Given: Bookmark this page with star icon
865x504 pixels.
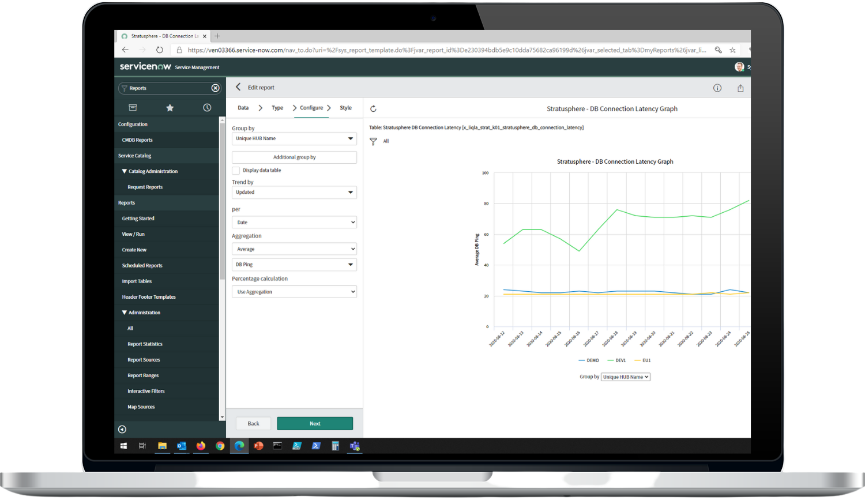Looking at the screenshot, I should coord(732,50).
